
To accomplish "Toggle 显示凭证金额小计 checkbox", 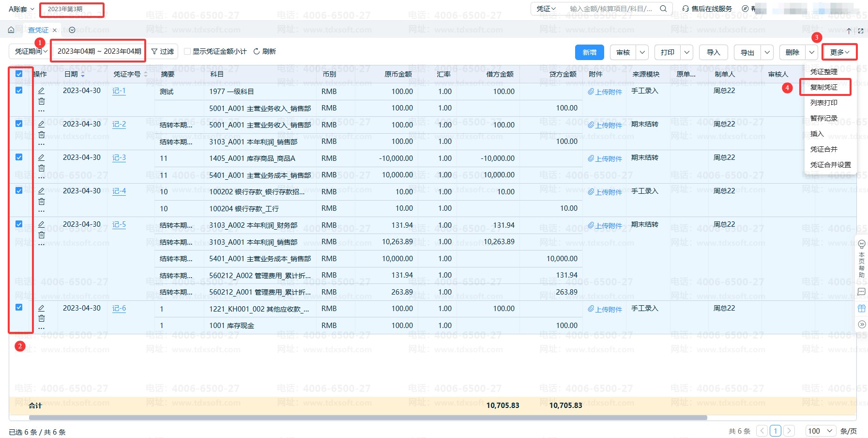I will tap(187, 51).
